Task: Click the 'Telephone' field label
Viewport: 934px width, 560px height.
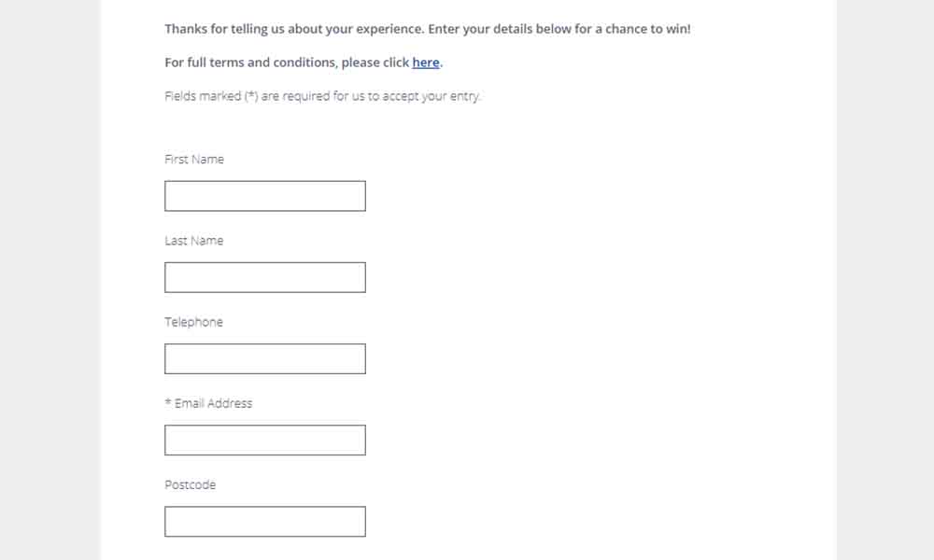Action: click(x=193, y=322)
